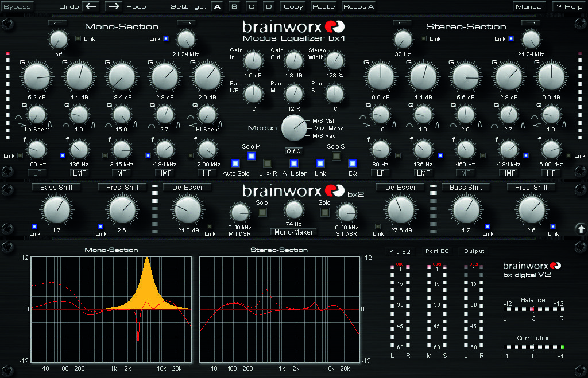Click the Undo left-arrow icon
This screenshot has width=588, height=378.
coord(91,6)
